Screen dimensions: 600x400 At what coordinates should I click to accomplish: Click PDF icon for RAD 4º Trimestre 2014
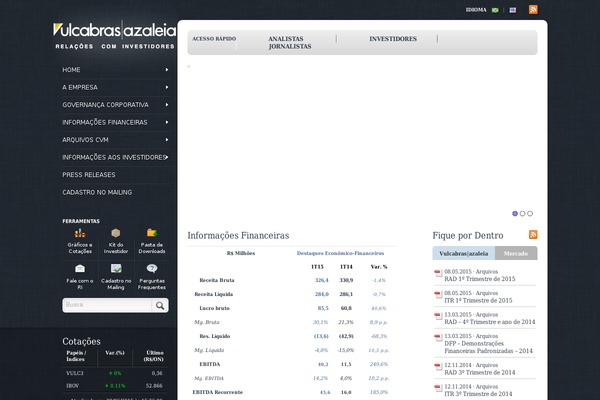point(438,316)
